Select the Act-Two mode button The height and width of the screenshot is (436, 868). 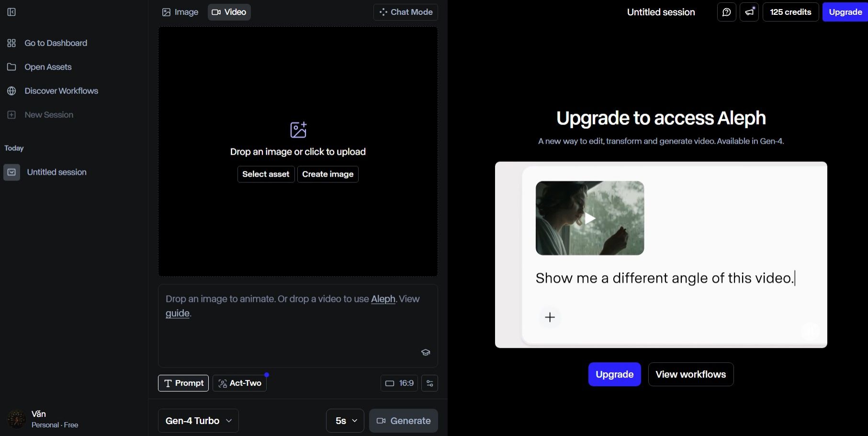click(239, 383)
